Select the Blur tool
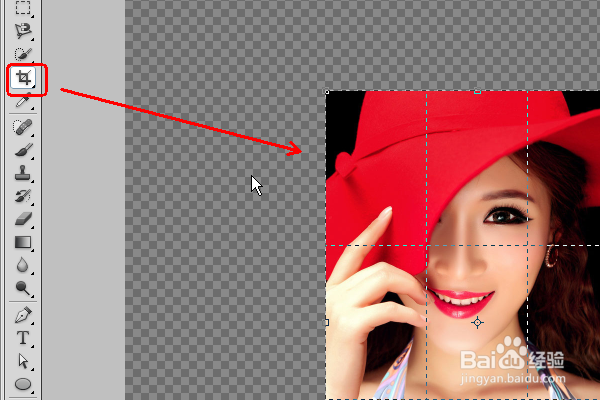The width and height of the screenshot is (600, 400). (x=23, y=265)
